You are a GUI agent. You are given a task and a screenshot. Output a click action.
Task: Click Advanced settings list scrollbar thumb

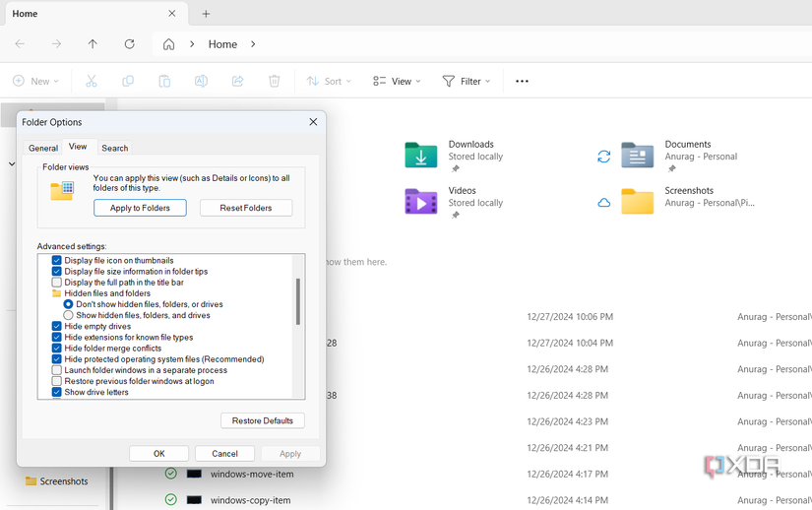coord(298,301)
